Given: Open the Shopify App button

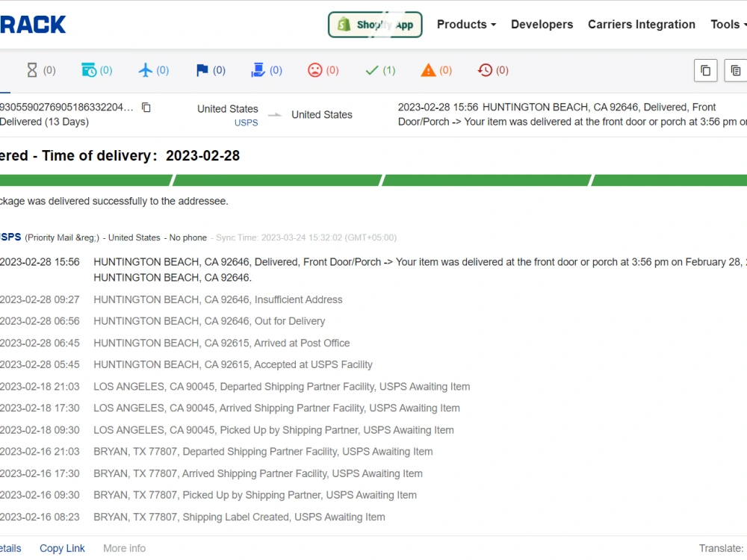Looking at the screenshot, I should click(x=375, y=25).
